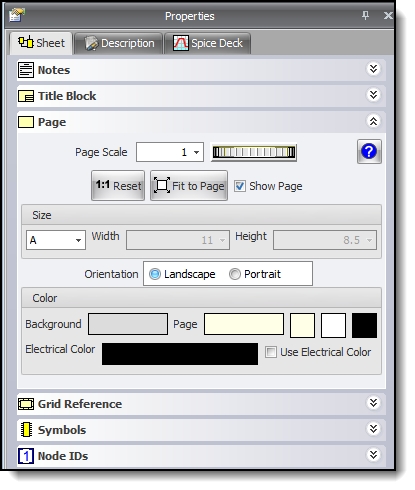Open the Spice Deck tab

coord(207,43)
